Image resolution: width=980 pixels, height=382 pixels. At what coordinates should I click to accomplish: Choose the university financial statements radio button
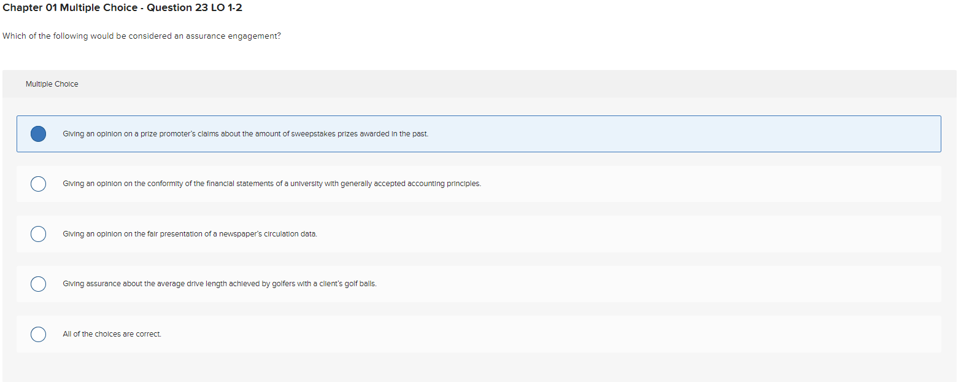coord(38,184)
